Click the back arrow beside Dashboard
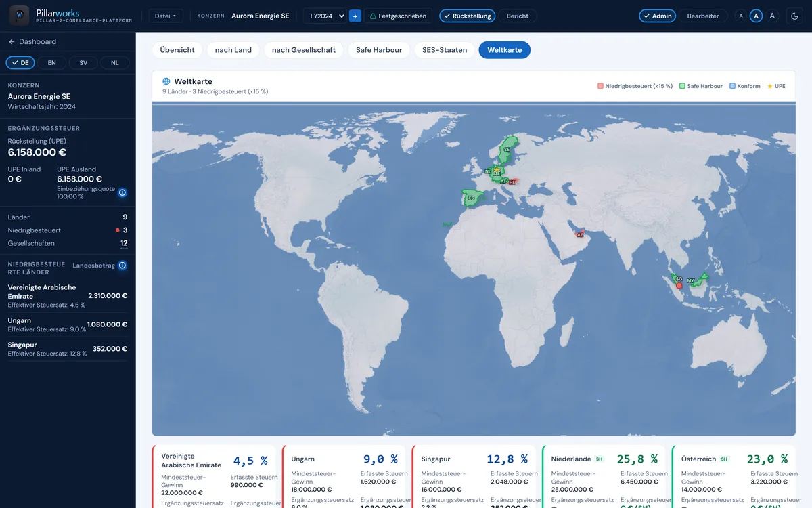Image resolution: width=812 pixels, height=508 pixels. click(x=12, y=42)
